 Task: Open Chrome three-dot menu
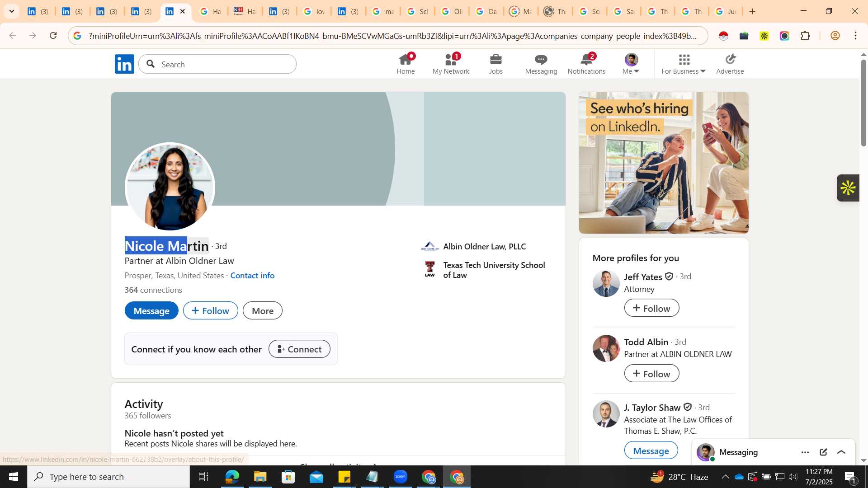[855, 36]
